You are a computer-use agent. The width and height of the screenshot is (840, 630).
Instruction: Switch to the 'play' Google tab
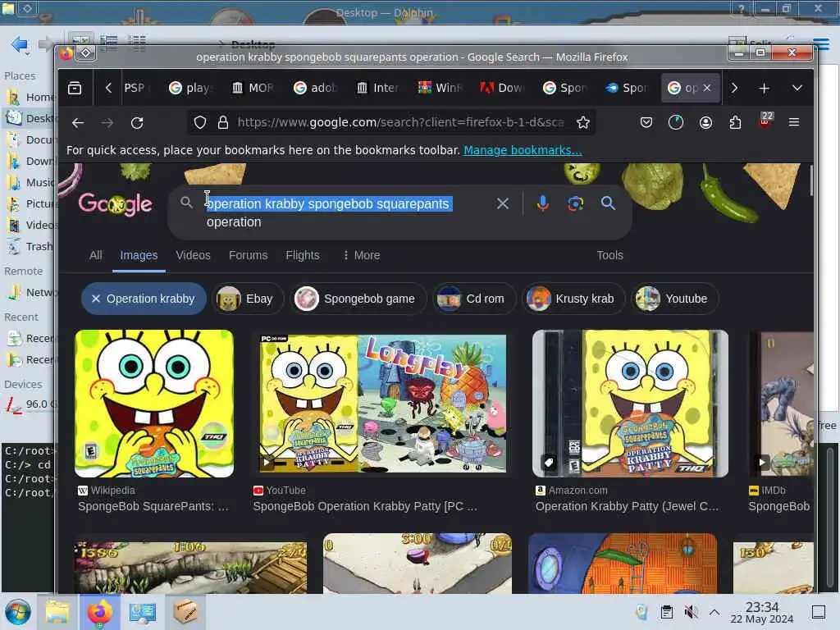[190, 88]
